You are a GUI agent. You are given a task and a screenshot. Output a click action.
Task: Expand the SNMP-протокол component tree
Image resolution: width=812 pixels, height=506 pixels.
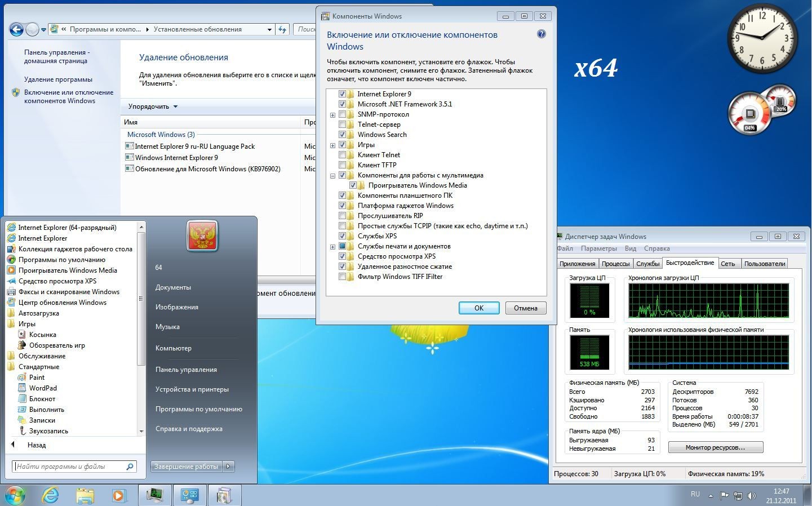pos(332,115)
